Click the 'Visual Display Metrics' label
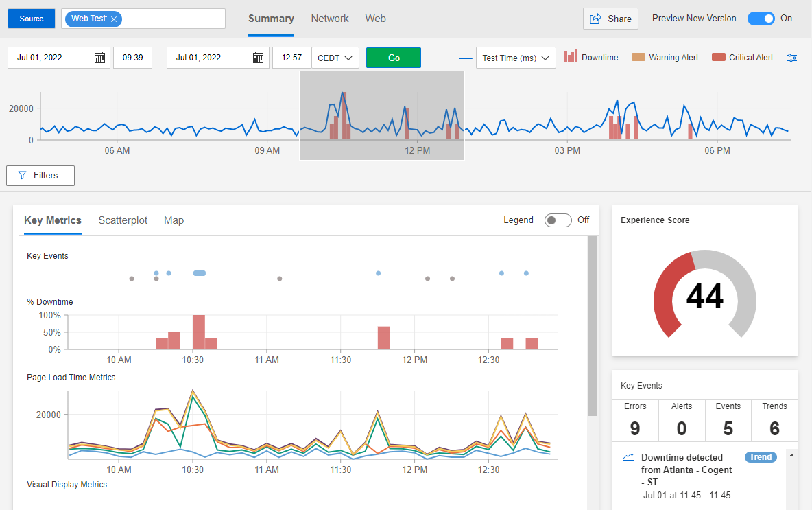 click(x=67, y=484)
